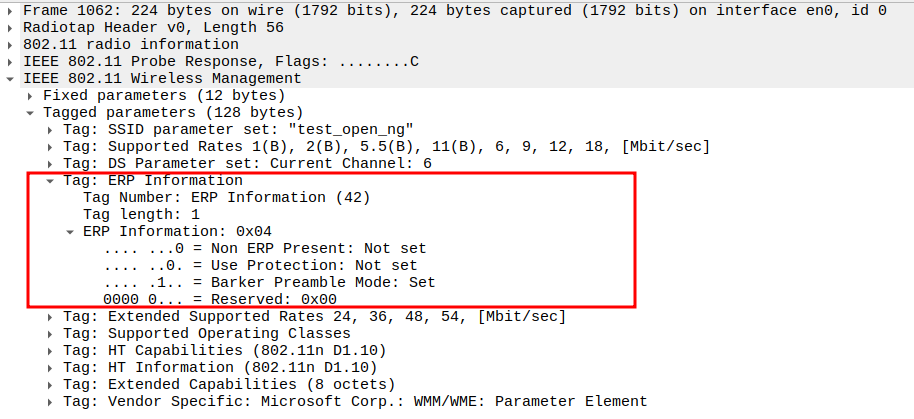Expand the IEEE 802.11 Probe Response section

click(10, 62)
